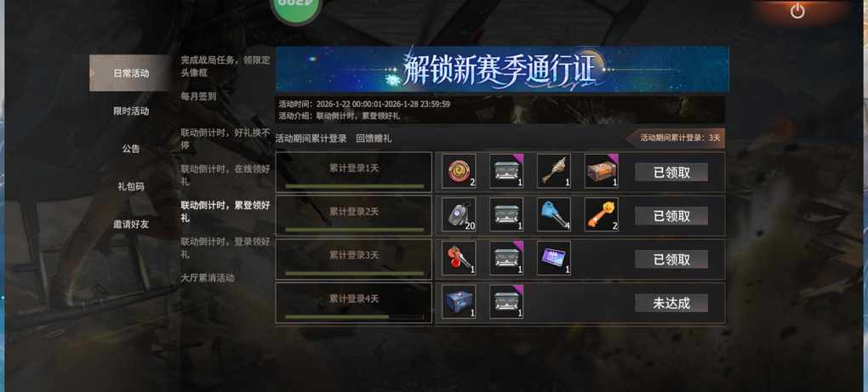Switch to the 限时活动 tab
This screenshot has height=392, width=868.
(131, 111)
